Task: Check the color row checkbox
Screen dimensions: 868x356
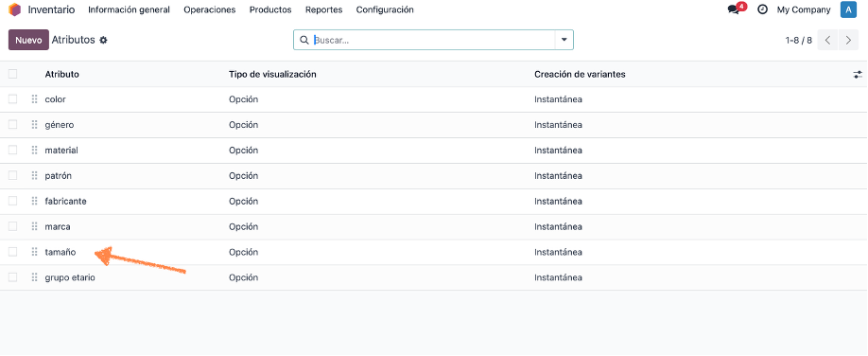Action: tap(12, 99)
